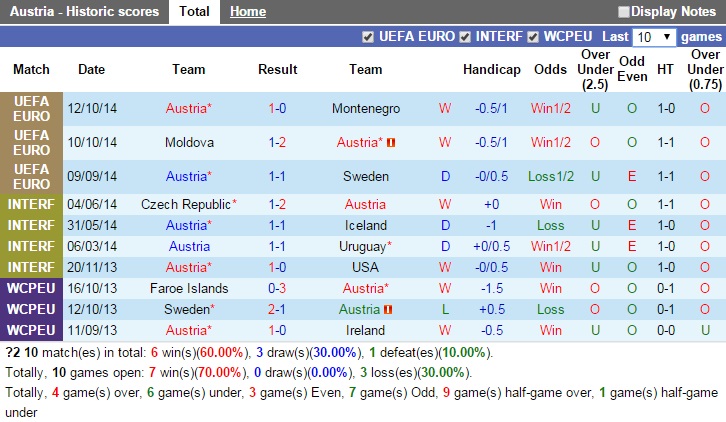This screenshot has width=726, height=422.
Task: Switch to the Home tab
Action: [x=247, y=12]
